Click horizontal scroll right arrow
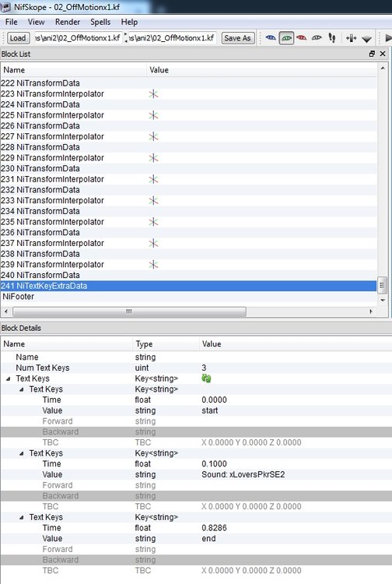This screenshot has height=584, width=392. point(371,311)
